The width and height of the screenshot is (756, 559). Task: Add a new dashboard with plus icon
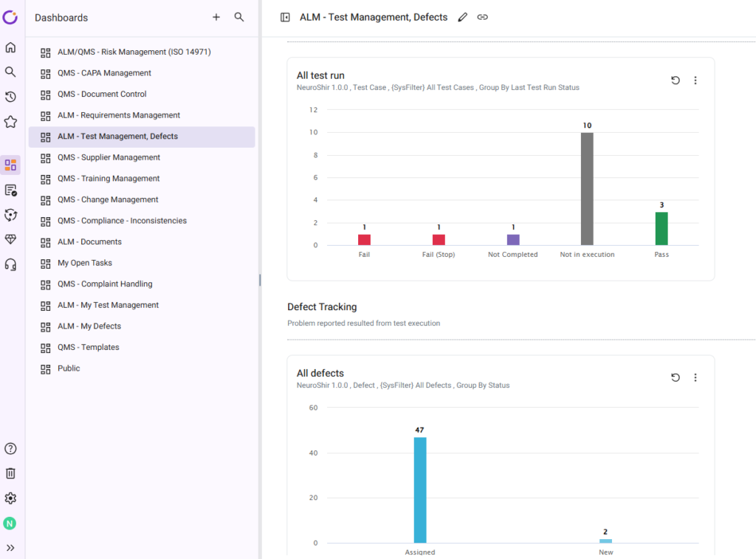(x=216, y=17)
